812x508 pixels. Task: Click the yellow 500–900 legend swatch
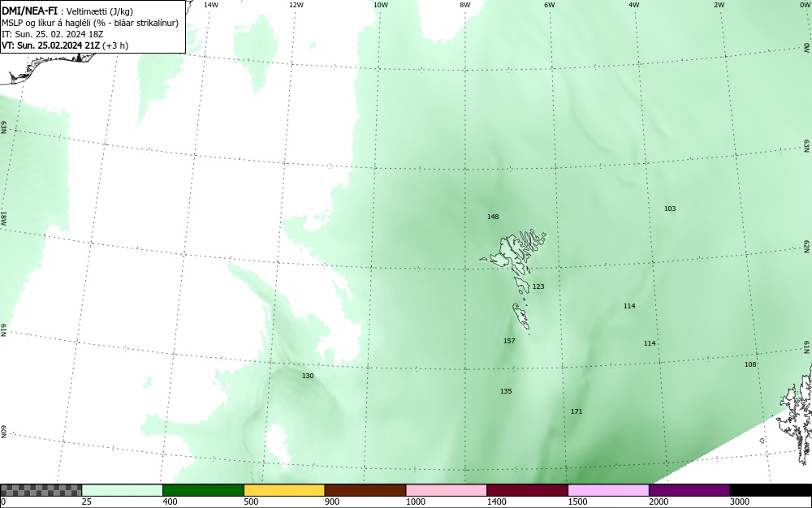pos(284,490)
